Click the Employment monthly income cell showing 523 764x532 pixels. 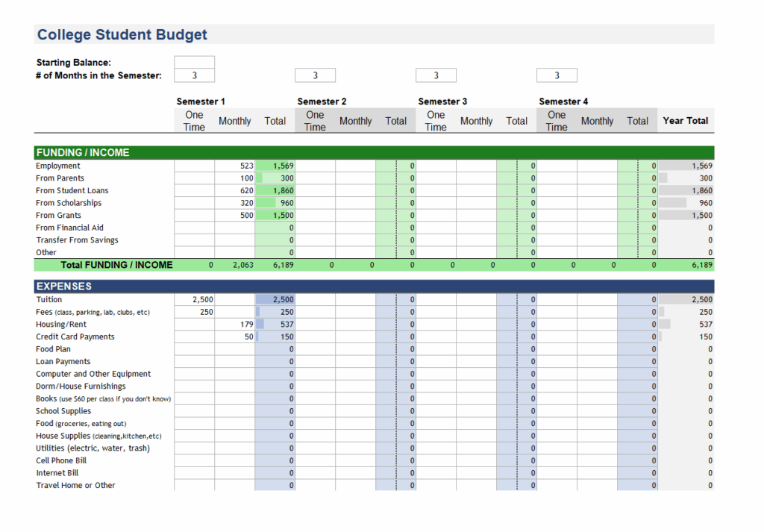pyautogui.click(x=235, y=165)
